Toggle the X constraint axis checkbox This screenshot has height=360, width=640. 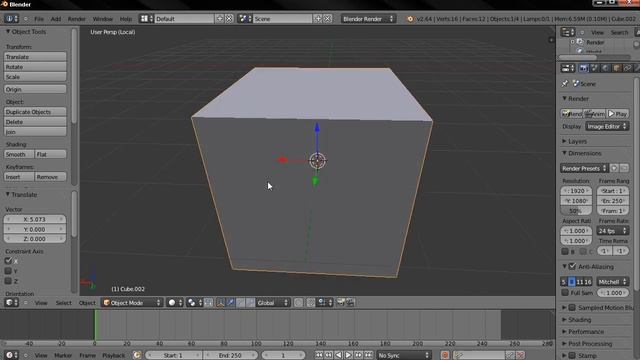coord(8,260)
